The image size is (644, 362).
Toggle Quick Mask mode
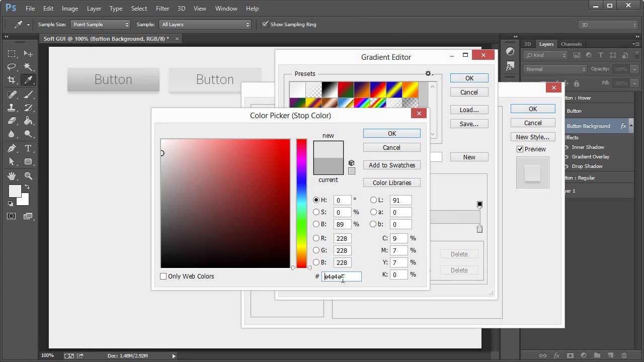pos(12,216)
